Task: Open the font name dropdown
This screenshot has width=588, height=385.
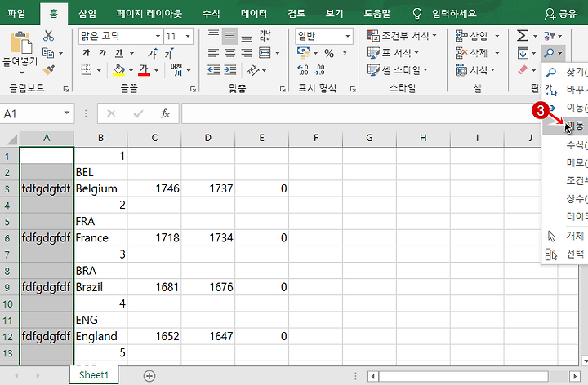Action: pos(158,37)
